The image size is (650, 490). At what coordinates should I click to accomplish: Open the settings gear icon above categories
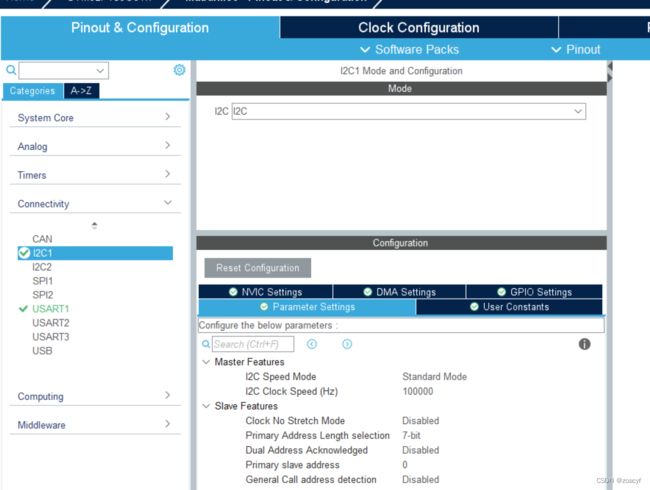179,70
